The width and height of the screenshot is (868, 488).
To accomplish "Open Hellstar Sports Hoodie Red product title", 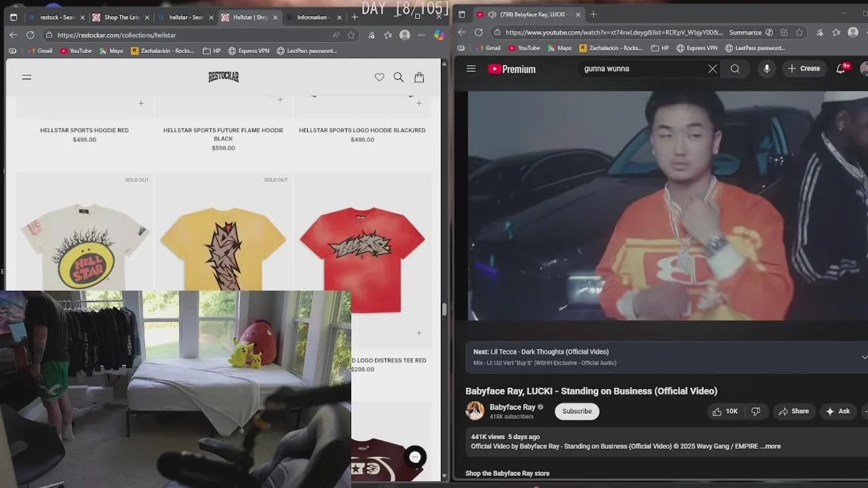I will [84, 130].
